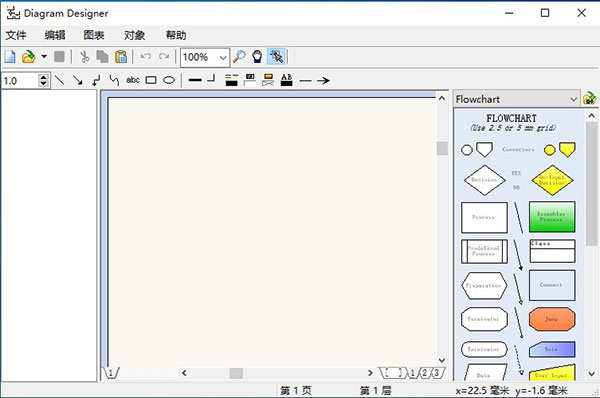Open the 帮助 menu
The width and height of the screenshot is (600, 398).
[176, 36]
